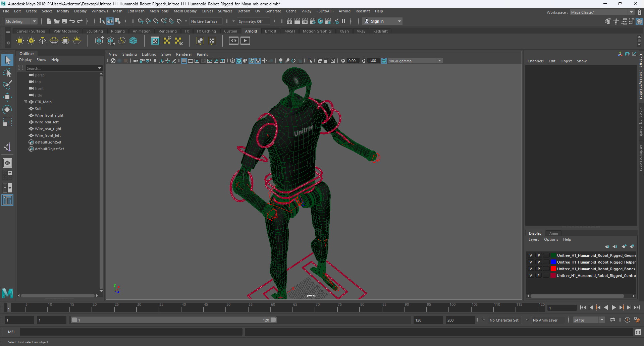Screen dimensions: 644x346
Task: Open the Modeling menu set dropdown
Action: (x=21, y=21)
